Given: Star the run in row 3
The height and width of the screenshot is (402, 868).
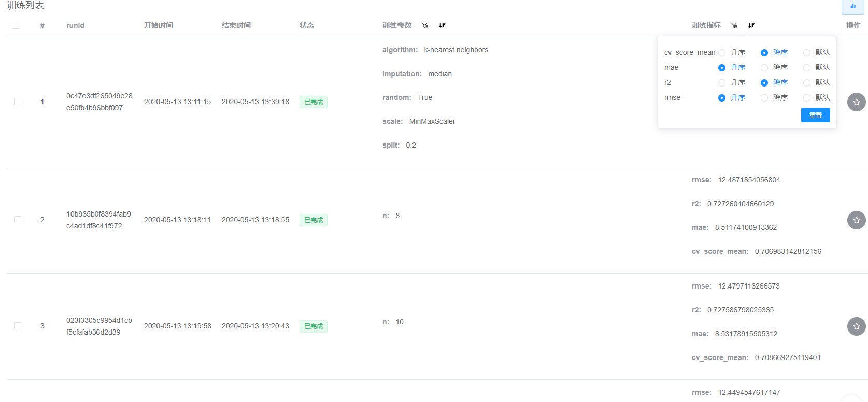Looking at the screenshot, I should pos(856,326).
